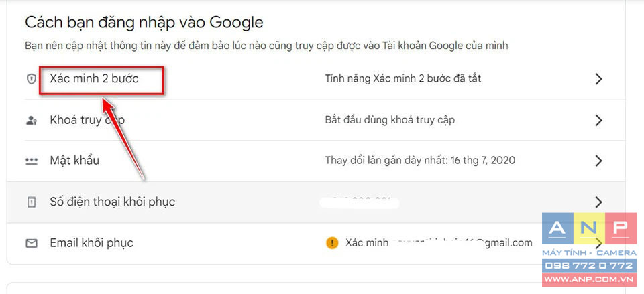Click the envelope icon beside Email khôi phục
Screen dimensions: 644x294
click(x=32, y=244)
